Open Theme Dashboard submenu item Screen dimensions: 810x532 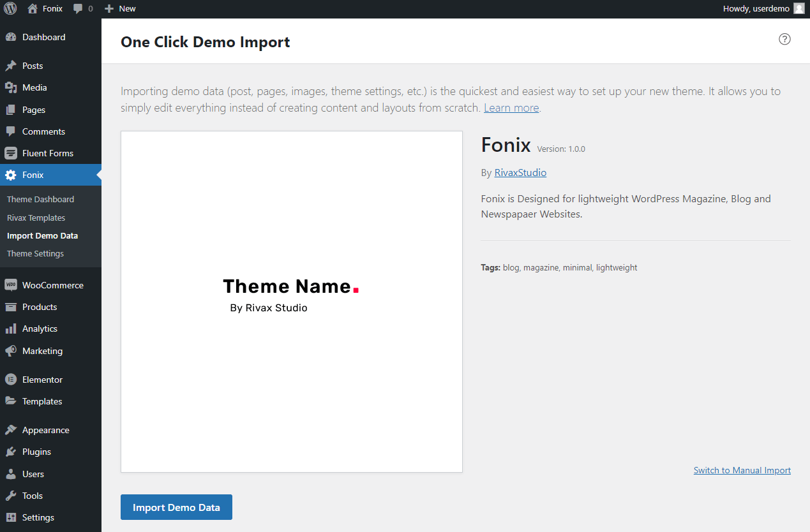tap(40, 199)
